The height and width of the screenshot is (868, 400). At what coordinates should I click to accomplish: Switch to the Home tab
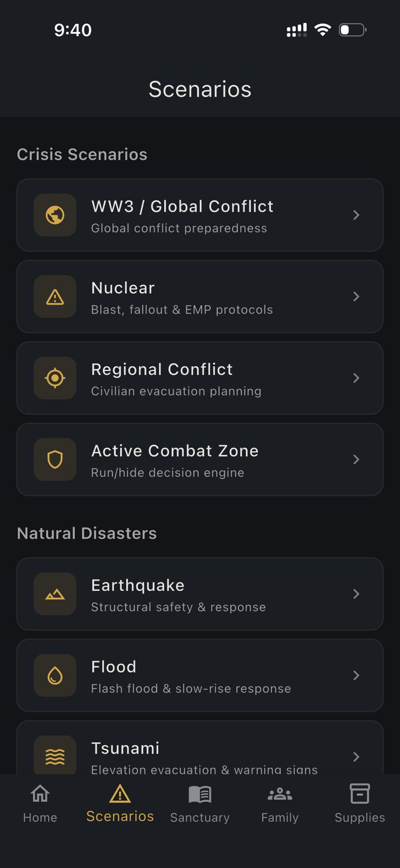tap(40, 803)
